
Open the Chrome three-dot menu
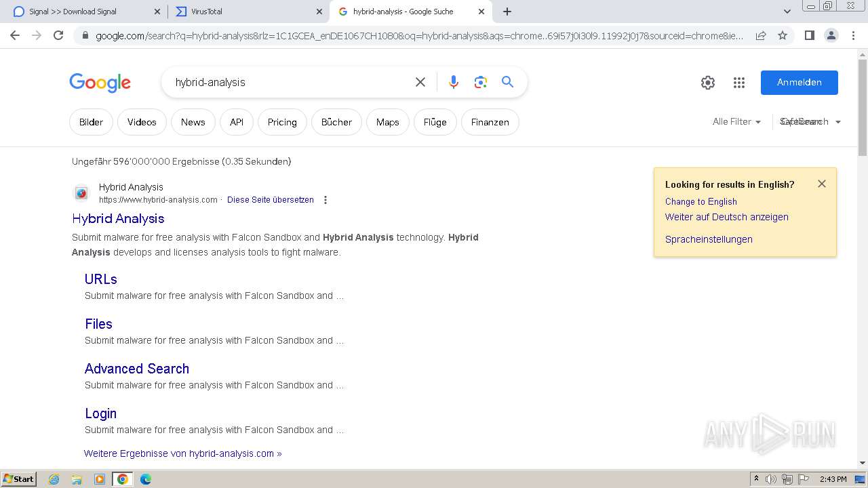pyautogui.click(x=853, y=35)
